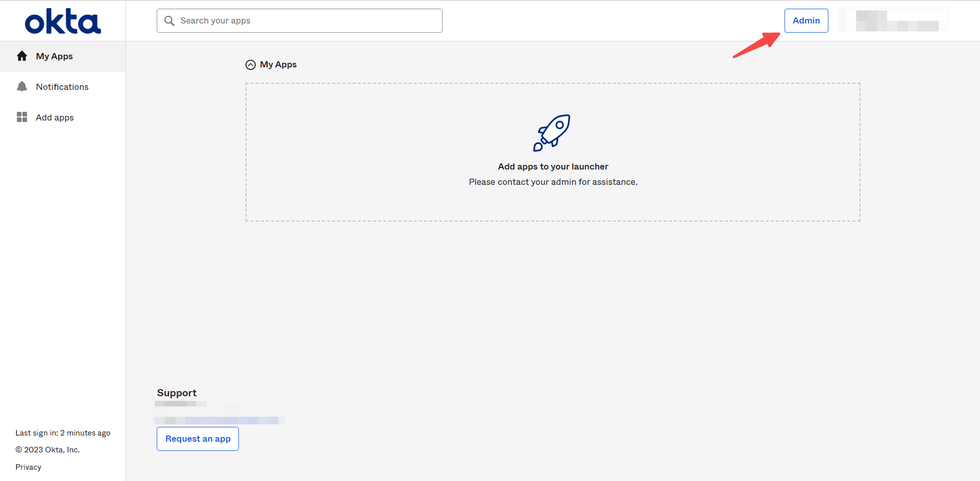Go to Add apps page

coord(63,117)
